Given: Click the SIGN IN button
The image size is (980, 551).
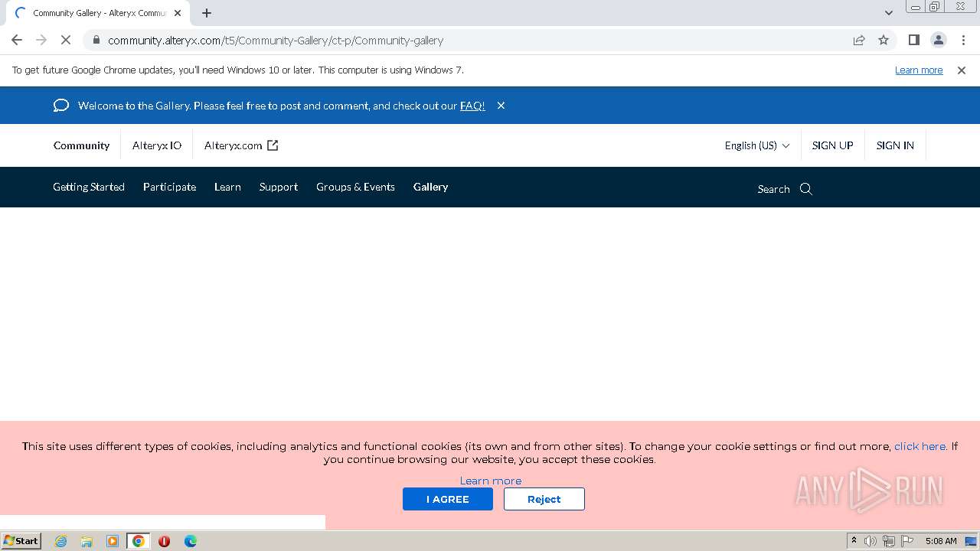Looking at the screenshot, I should click(x=895, y=145).
